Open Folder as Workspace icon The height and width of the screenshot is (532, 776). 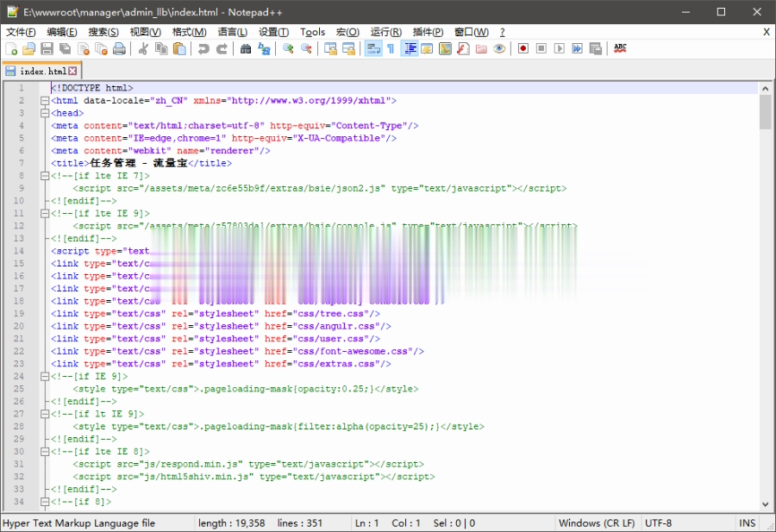(x=481, y=48)
